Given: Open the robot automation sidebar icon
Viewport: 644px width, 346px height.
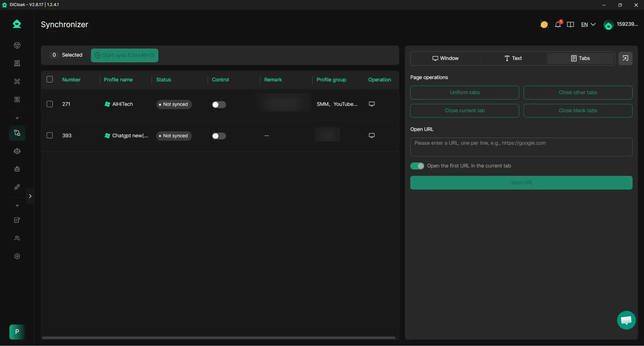Looking at the screenshot, I should click(x=17, y=151).
